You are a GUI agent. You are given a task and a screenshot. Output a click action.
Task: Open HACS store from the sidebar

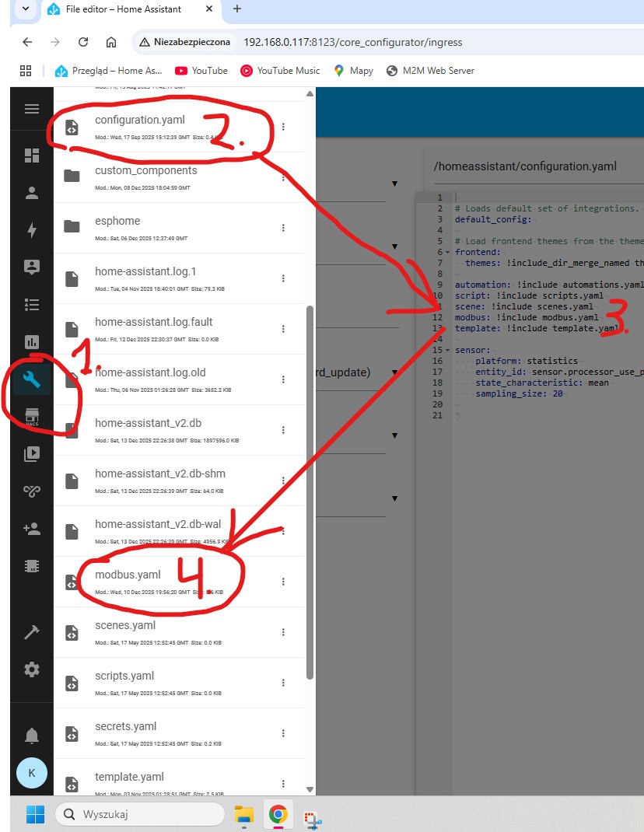click(x=32, y=417)
